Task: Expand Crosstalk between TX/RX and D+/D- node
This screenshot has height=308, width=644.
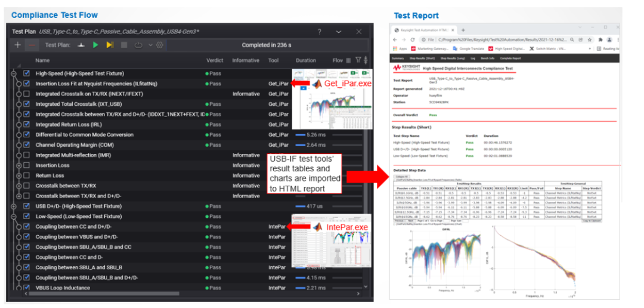Action: point(19,196)
